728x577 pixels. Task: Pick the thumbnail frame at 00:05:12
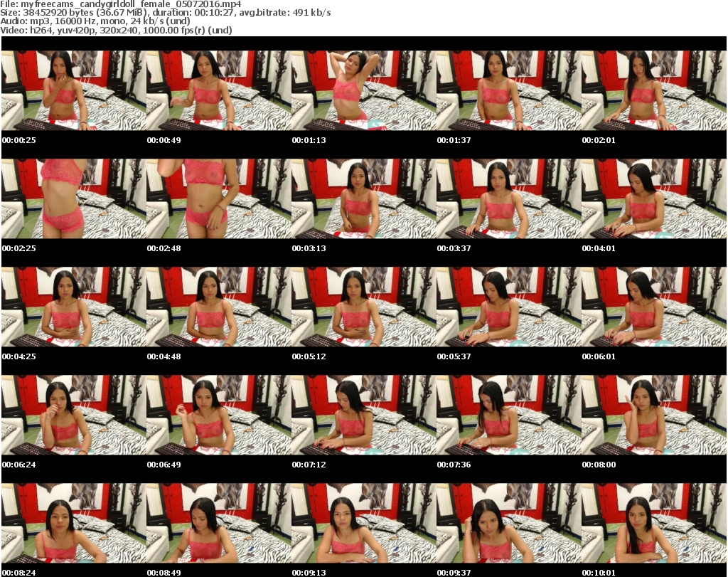(x=363, y=307)
